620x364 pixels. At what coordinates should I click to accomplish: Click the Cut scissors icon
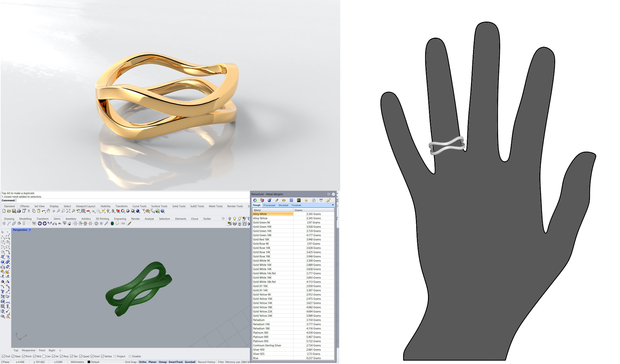[29, 211]
